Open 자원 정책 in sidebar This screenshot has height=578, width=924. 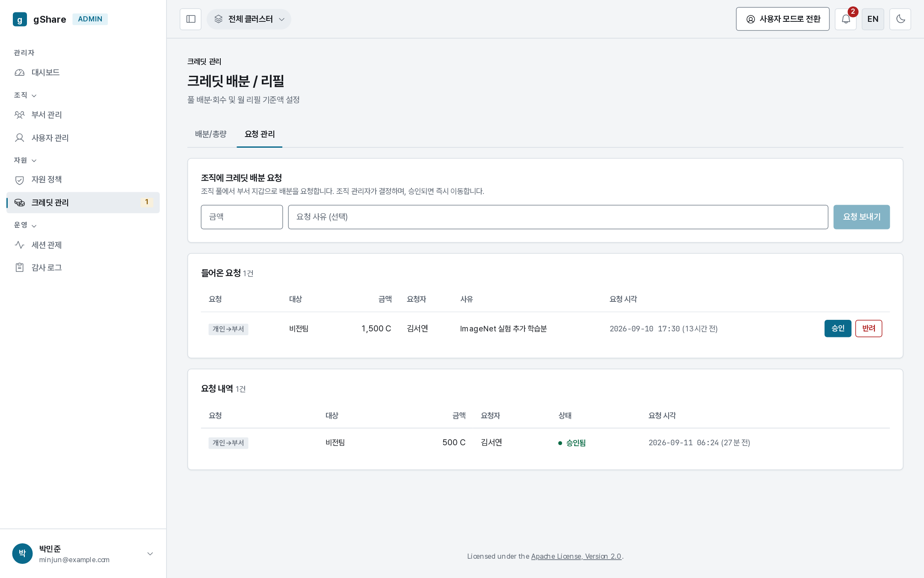tap(83, 180)
